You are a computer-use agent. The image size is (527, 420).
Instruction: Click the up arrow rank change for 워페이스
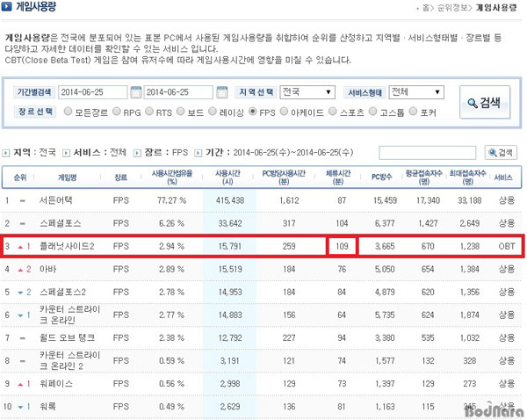20,384
